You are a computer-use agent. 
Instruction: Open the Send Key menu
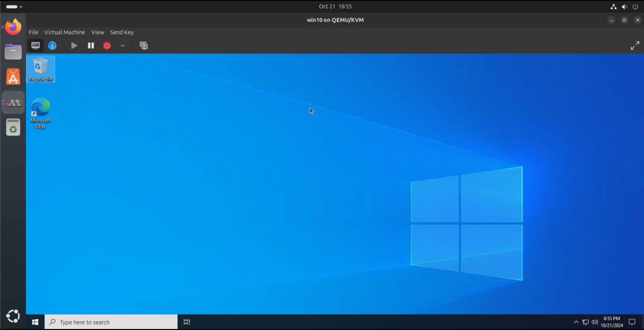[122, 32]
